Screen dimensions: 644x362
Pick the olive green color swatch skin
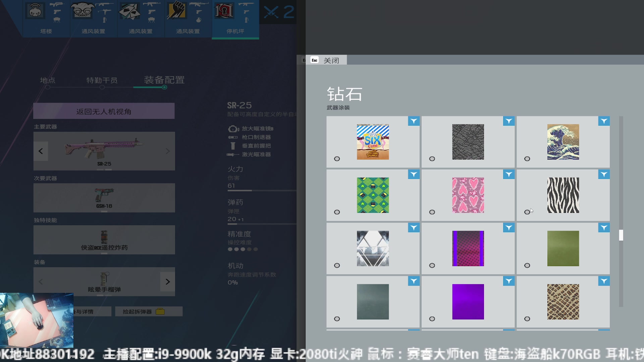563,248
